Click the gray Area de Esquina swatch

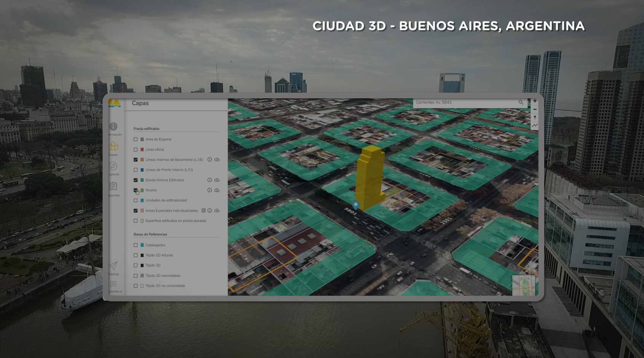click(142, 139)
